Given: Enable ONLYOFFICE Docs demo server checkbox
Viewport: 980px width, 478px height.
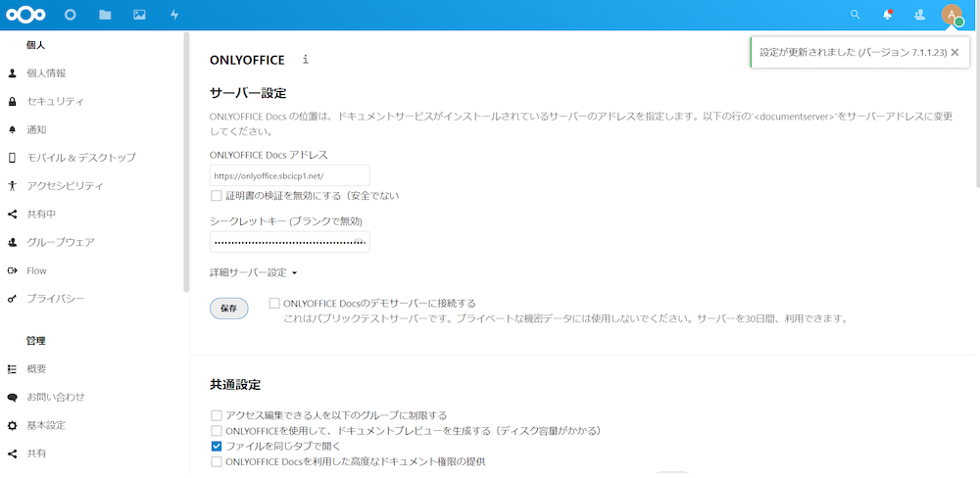Looking at the screenshot, I should (x=274, y=303).
